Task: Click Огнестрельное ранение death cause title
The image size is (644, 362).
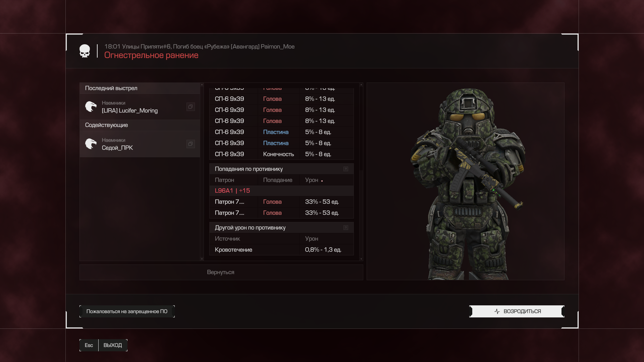Action: click(151, 55)
